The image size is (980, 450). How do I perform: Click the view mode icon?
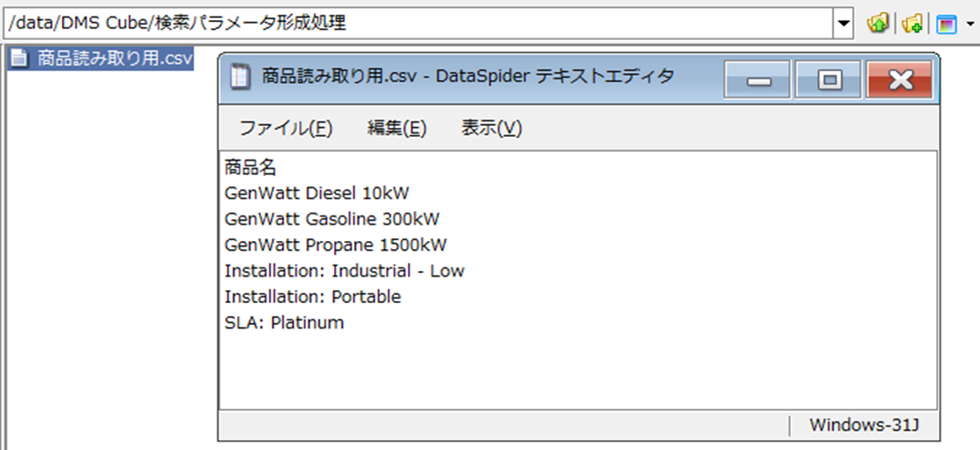click(946, 24)
